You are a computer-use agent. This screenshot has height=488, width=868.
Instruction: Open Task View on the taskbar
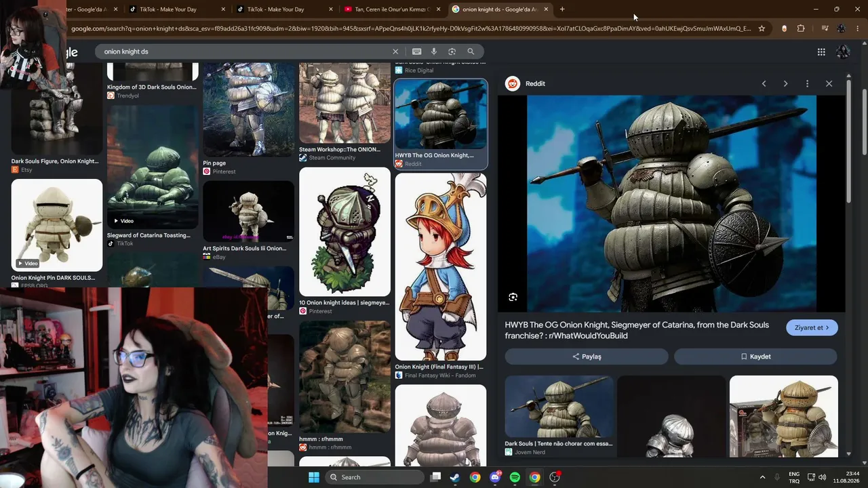436,477
